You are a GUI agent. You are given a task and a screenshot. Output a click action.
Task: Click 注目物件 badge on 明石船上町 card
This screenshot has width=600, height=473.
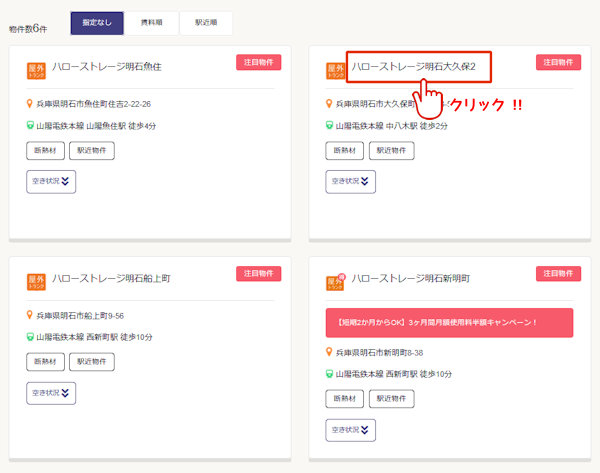pyautogui.click(x=259, y=274)
